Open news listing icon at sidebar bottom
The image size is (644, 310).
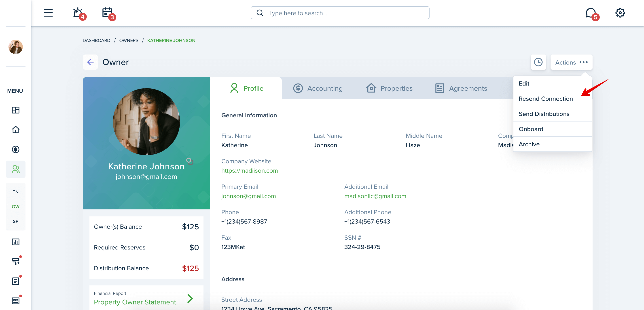[15, 300]
